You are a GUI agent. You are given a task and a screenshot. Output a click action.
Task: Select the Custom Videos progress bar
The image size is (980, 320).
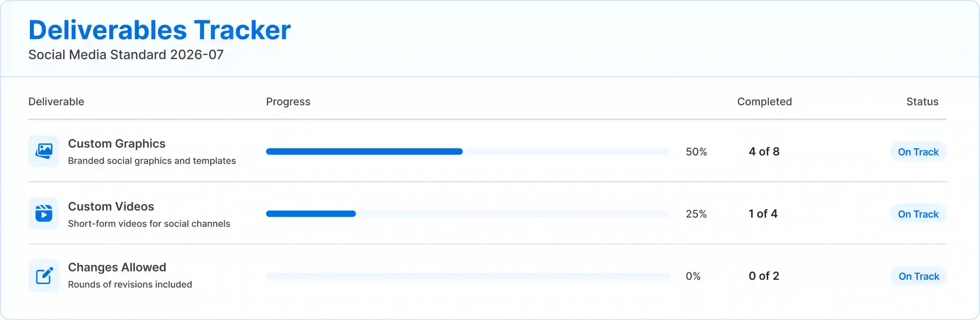[468, 214]
